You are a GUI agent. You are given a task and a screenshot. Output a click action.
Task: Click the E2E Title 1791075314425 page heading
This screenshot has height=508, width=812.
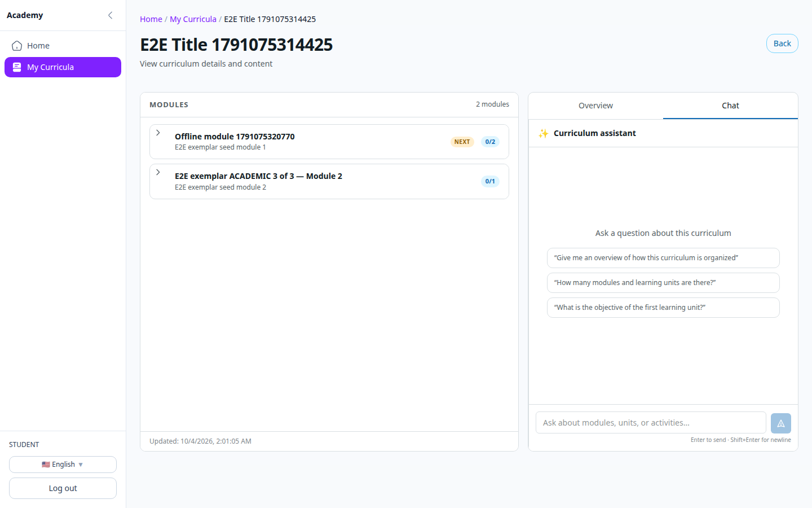coord(236,45)
